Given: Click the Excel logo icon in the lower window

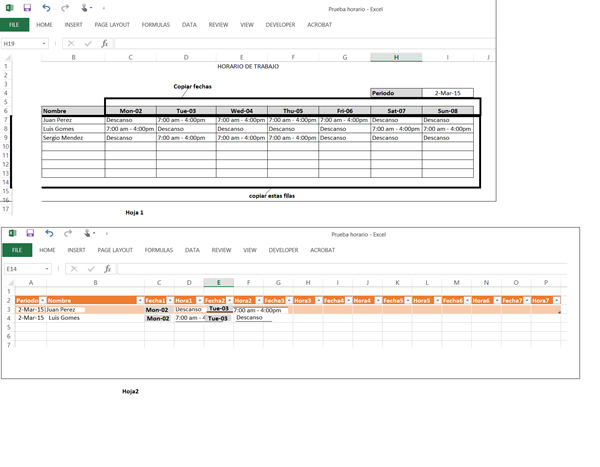Looking at the screenshot, I should (12, 233).
